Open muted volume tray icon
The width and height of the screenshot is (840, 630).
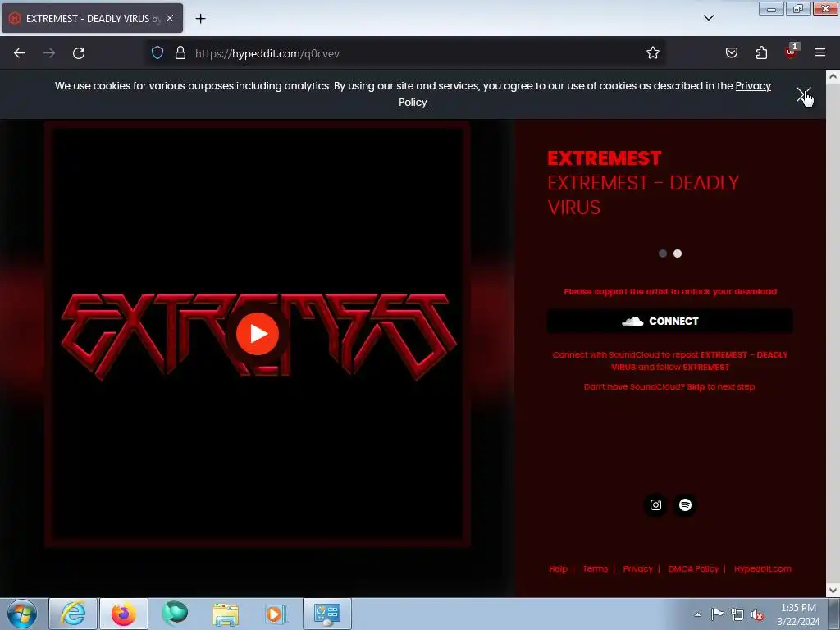tap(757, 614)
